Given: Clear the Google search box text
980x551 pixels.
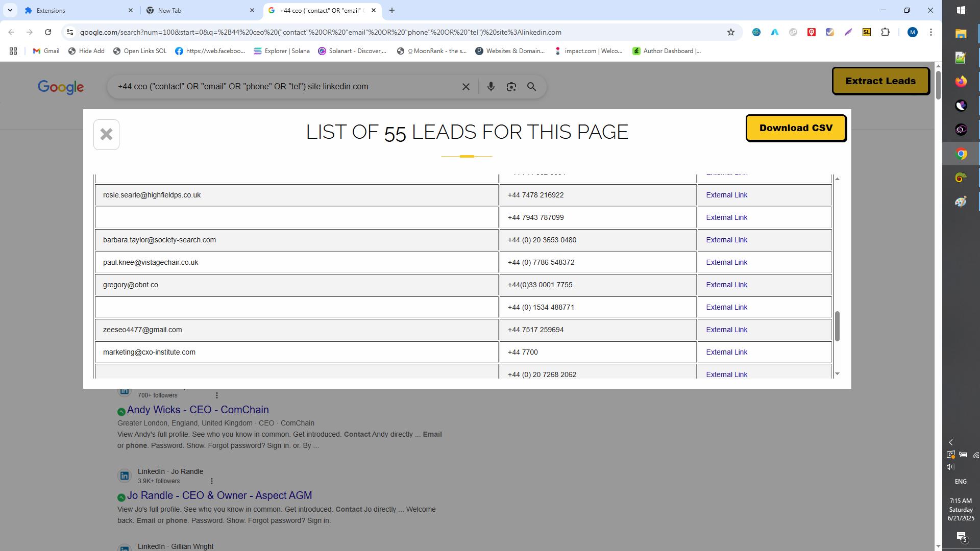Looking at the screenshot, I should pos(465,87).
